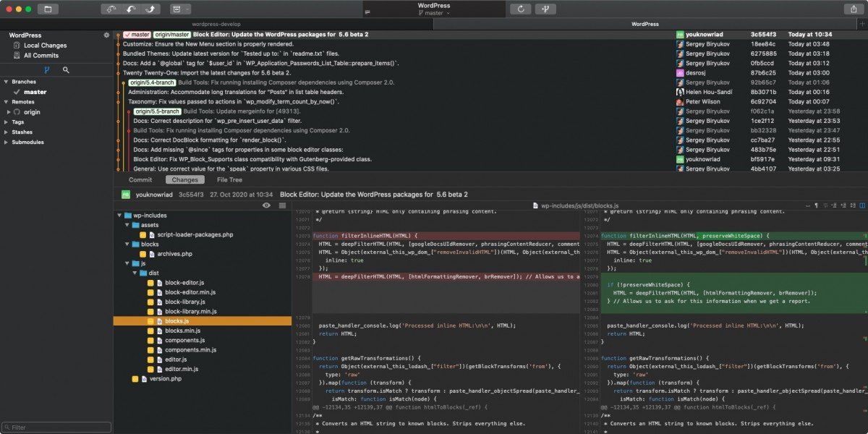The height and width of the screenshot is (434, 868).
Task: Select commit 'Customize: Ensure the New Menu section'
Action: 490,43
